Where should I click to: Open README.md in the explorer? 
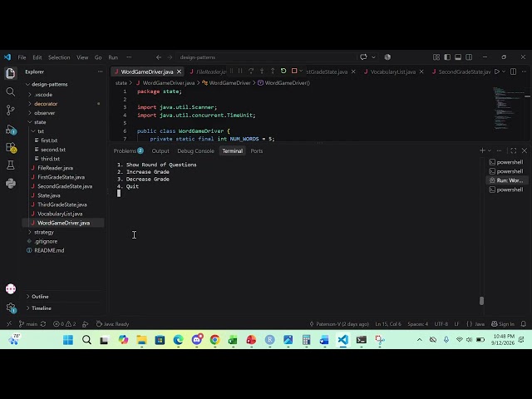49,250
